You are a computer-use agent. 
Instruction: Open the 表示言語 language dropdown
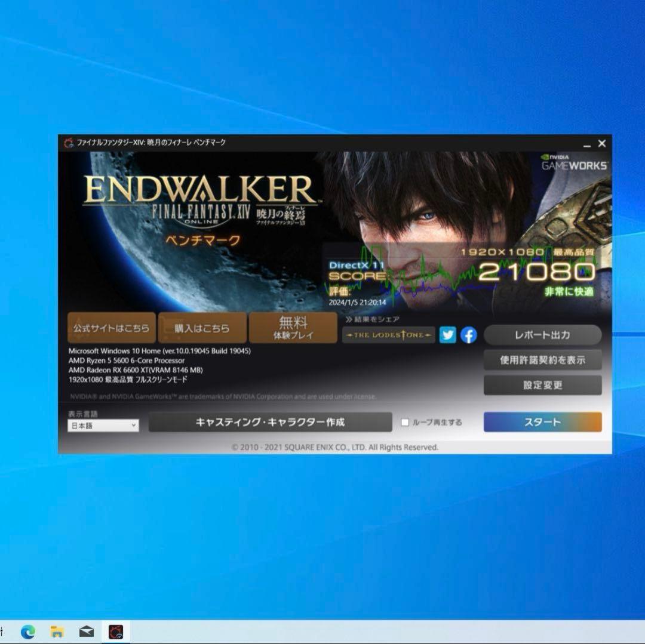pos(103,425)
